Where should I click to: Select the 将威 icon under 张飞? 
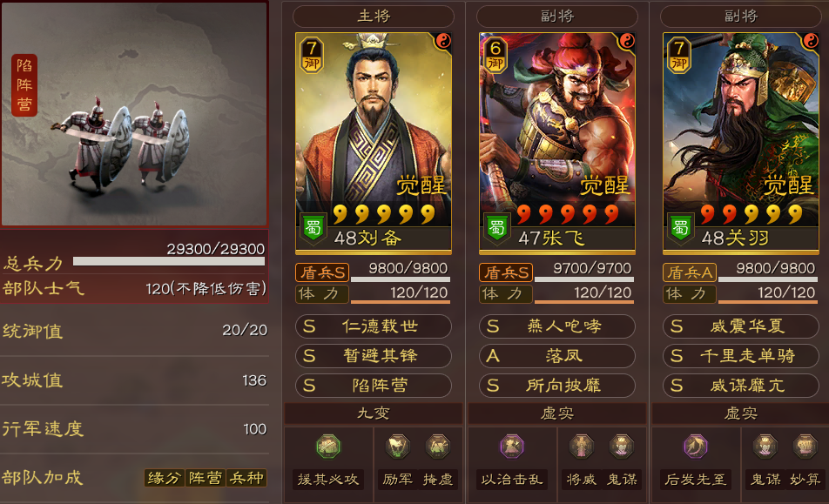[x=581, y=447]
